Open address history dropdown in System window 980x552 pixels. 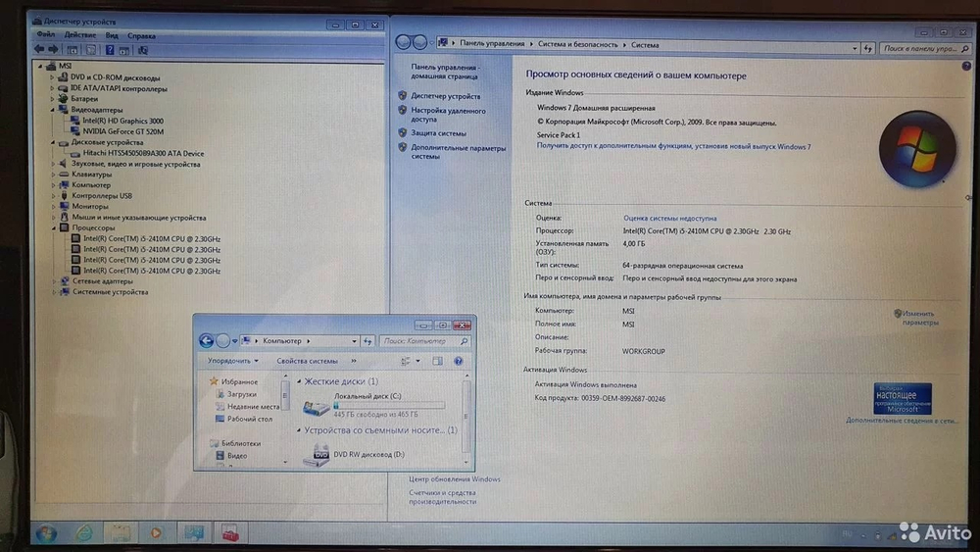coord(855,48)
